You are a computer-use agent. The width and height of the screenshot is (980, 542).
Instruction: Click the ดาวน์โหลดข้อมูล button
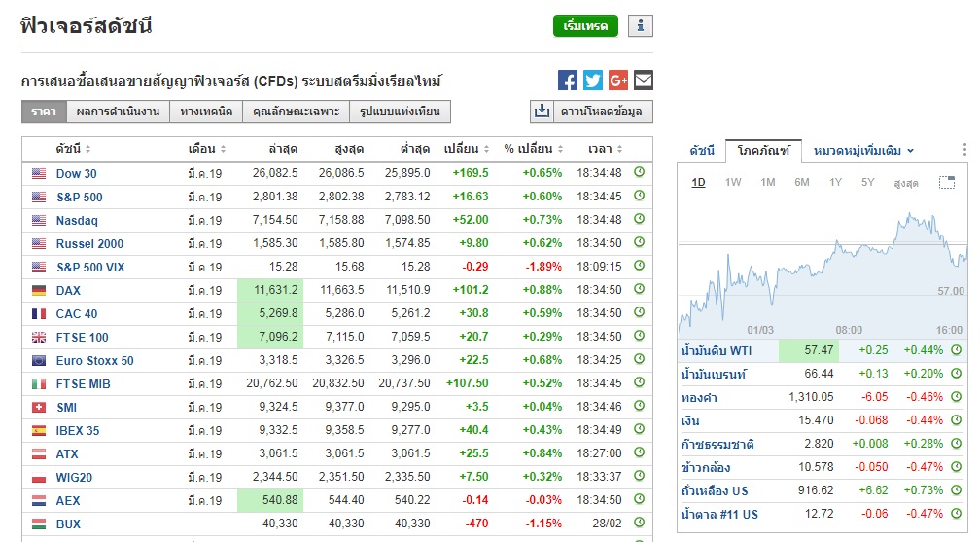(x=602, y=111)
